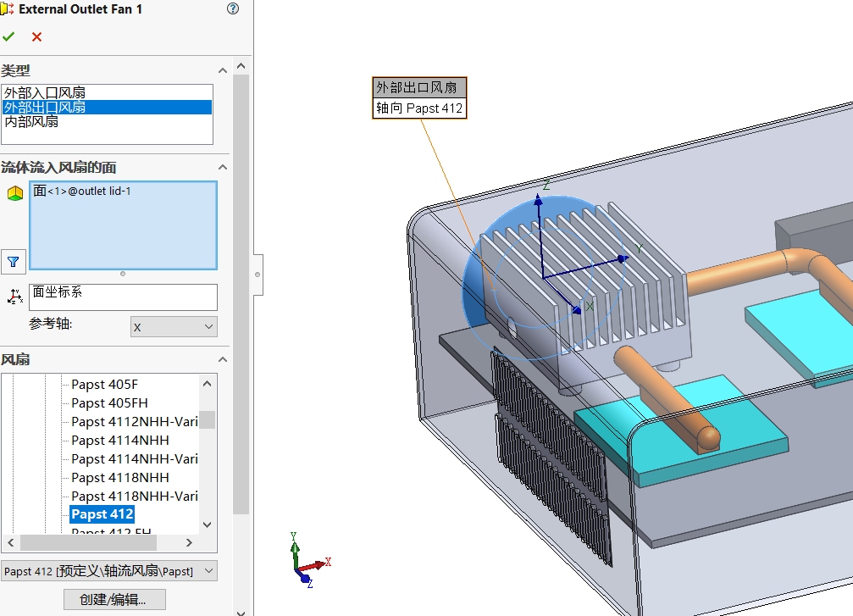Click the External Outlet Fan title bar icon

[8, 8]
